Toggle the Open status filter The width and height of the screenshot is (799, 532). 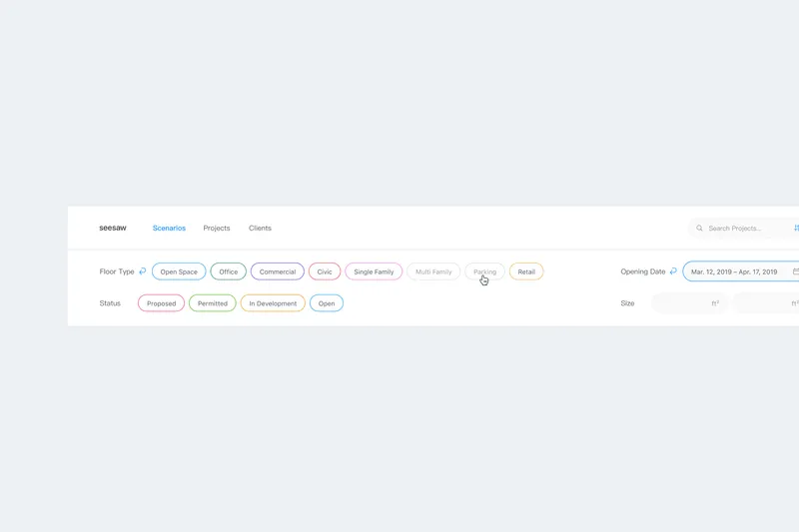click(327, 302)
